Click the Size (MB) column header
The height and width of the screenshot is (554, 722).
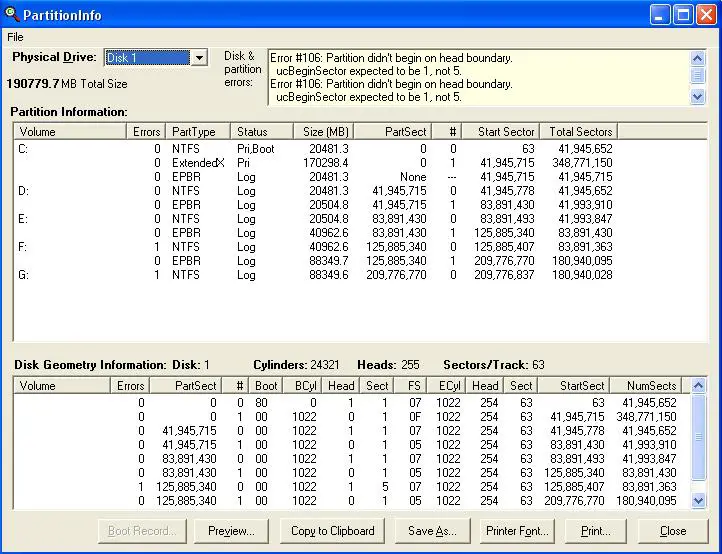[323, 132]
